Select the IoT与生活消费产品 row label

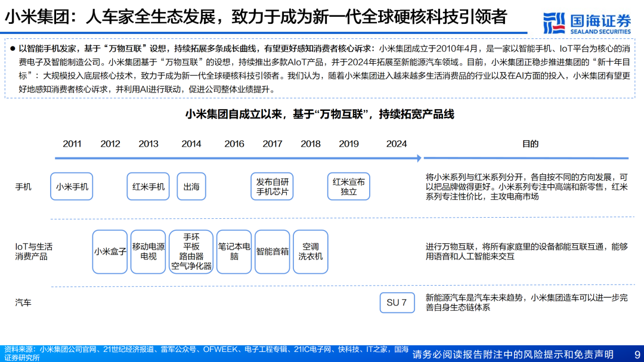coord(33,252)
